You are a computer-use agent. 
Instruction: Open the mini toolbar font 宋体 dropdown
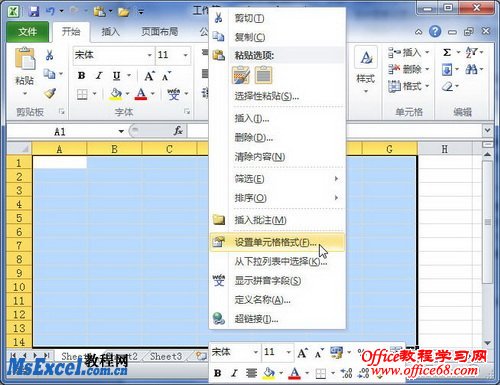pyautogui.click(x=256, y=352)
